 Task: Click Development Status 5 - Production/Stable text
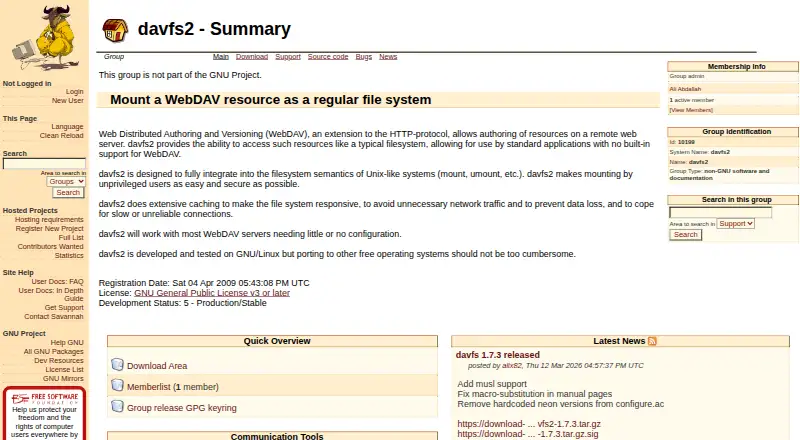(183, 303)
